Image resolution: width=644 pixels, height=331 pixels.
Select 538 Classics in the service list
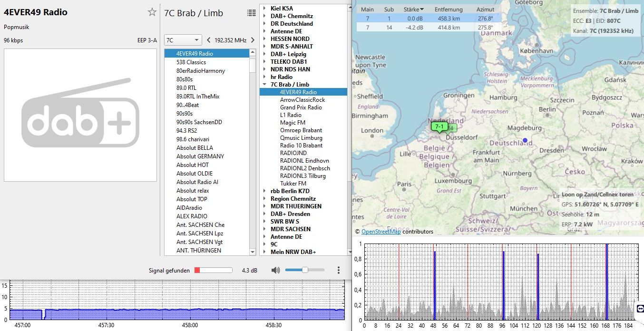[x=191, y=62]
